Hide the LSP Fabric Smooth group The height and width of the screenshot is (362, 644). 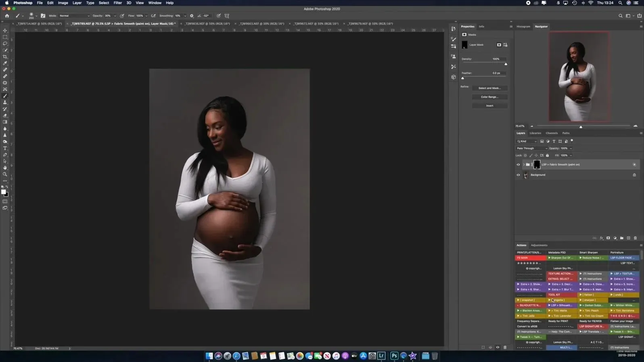[x=518, y=164]
